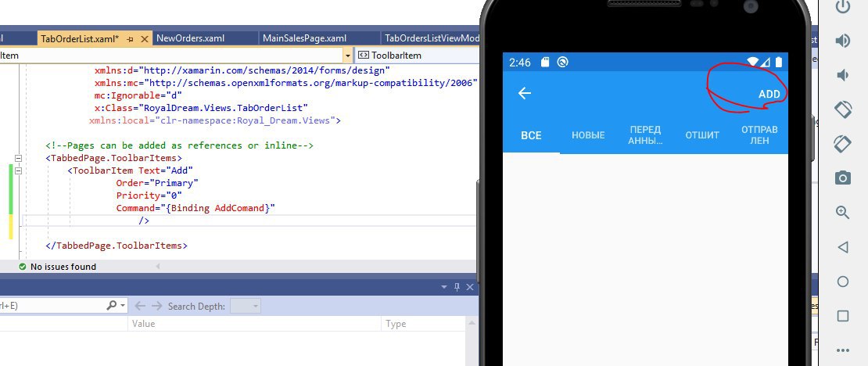Image resolution: width=868 pixels, height=366 pixels.
Task: Click the xmlns:local namespace declaration line
Action: click(x=215, y=120)
